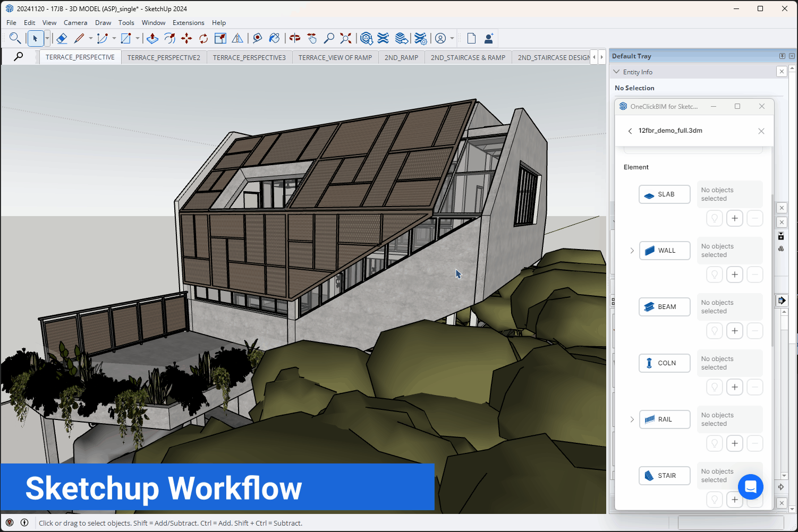Choose the Eraser tool
This screenshot has height=532, width=798.
point(62,38)
